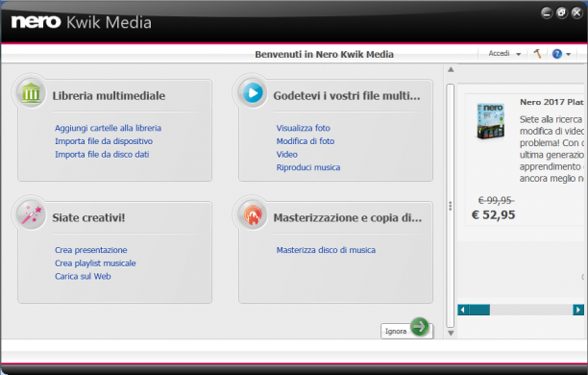This screenshot has height=375, width=588.
Task: Click the blue help question mark icon
Action: (557, 54)
